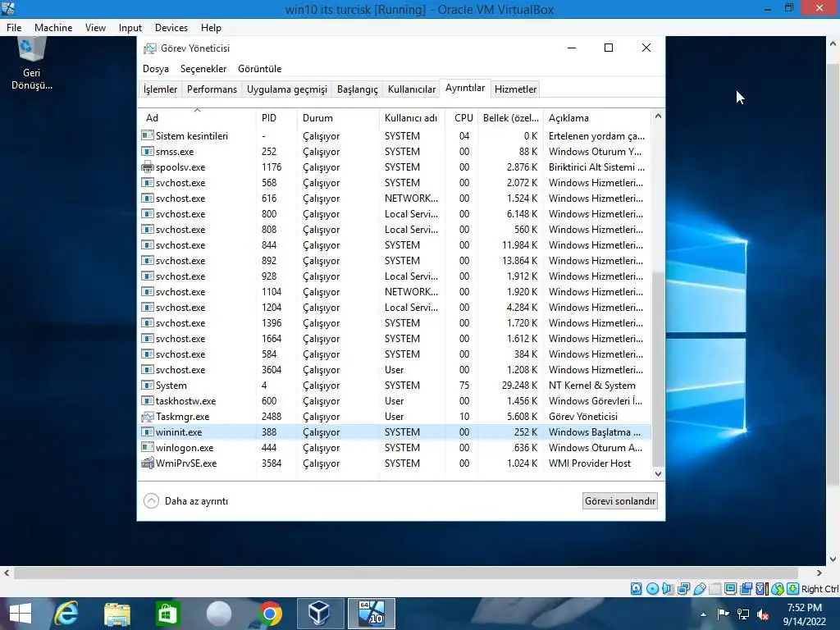Click the VirtualBox hard disk activity icon
Screen dimensions: 840x630
point(636,589)
